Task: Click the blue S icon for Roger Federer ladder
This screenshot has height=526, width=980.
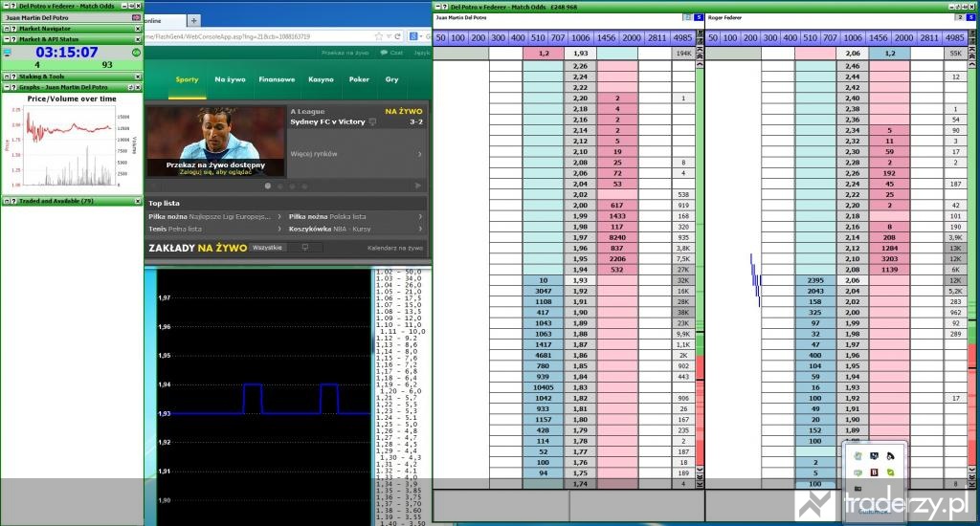Action: coord(971,17)
